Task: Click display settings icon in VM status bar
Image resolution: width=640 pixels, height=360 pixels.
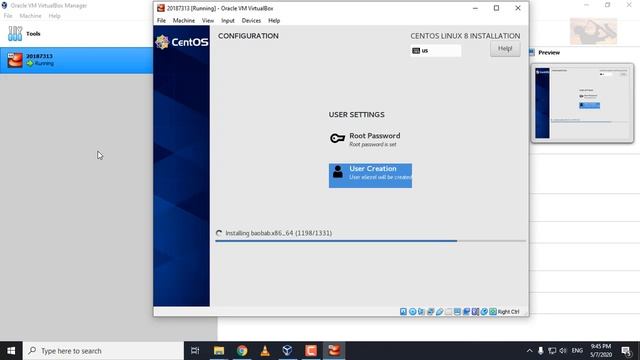Action: pyautogui.click(x=457, y=311)
